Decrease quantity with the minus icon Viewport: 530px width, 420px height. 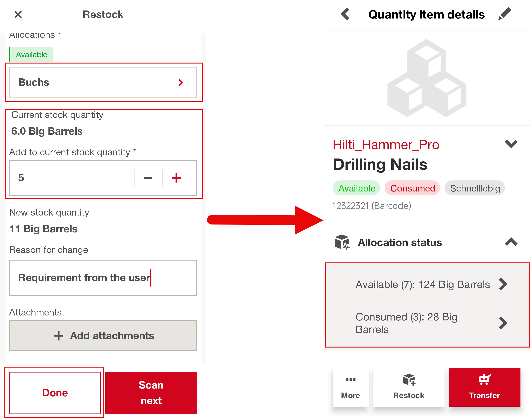(148, 178)
